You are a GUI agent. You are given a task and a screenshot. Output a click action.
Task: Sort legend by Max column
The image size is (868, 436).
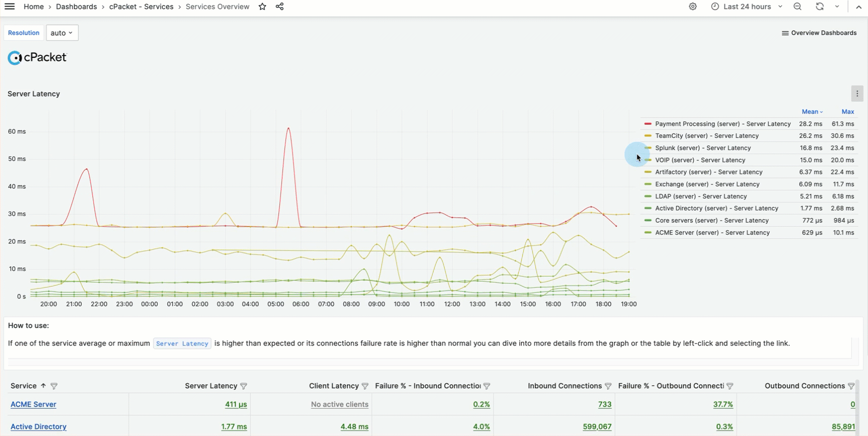[x=848, y=112]
